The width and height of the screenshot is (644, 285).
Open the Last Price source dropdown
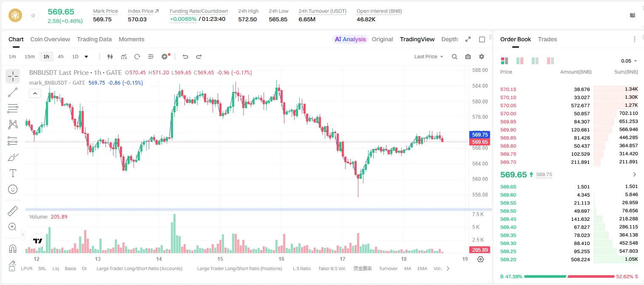[428, 57]
